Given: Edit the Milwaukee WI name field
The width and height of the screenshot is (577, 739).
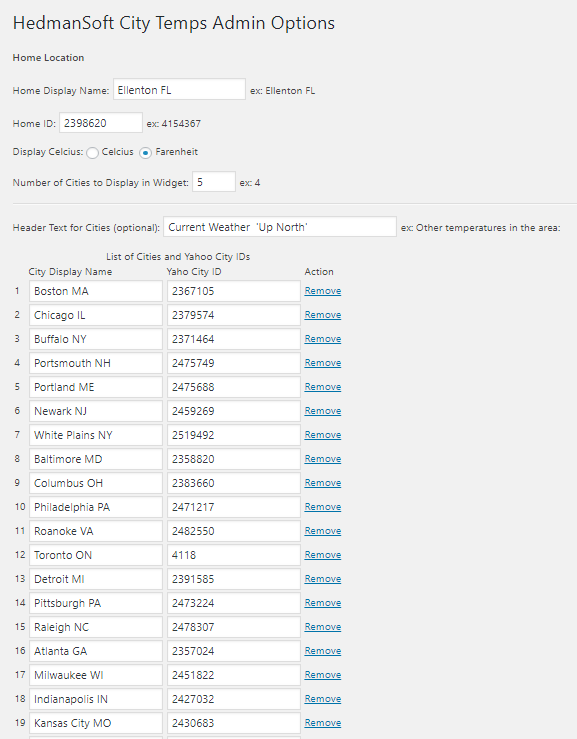Looking at the screenshot, I should pos(96,676).
